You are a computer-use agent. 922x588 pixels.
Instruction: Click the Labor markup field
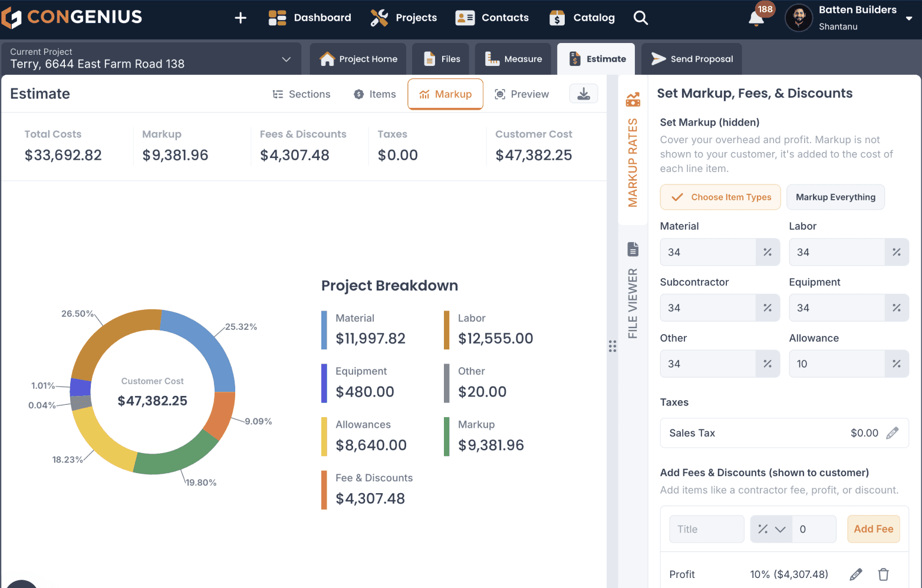pyautogui.click(x=837, y=252)
